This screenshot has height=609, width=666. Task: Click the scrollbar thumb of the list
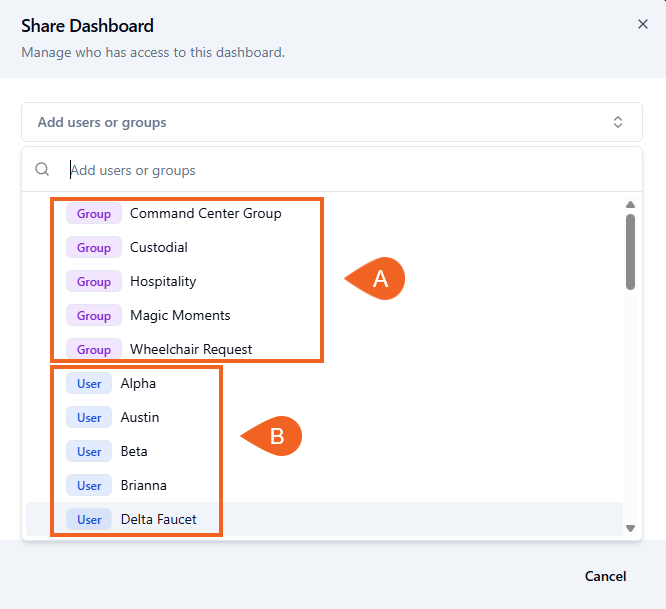click(x=630, y=252)
